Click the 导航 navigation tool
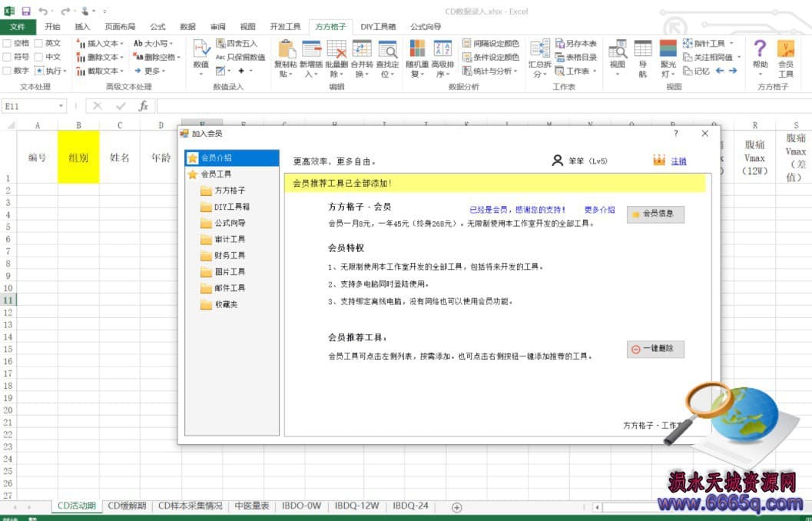 pos(643,58)
